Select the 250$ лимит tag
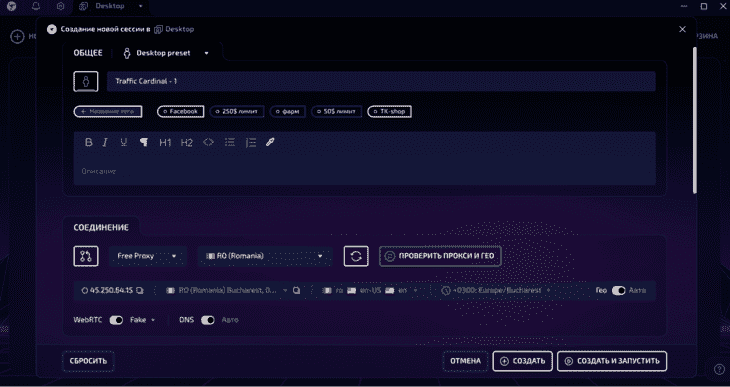 (237, 112)
